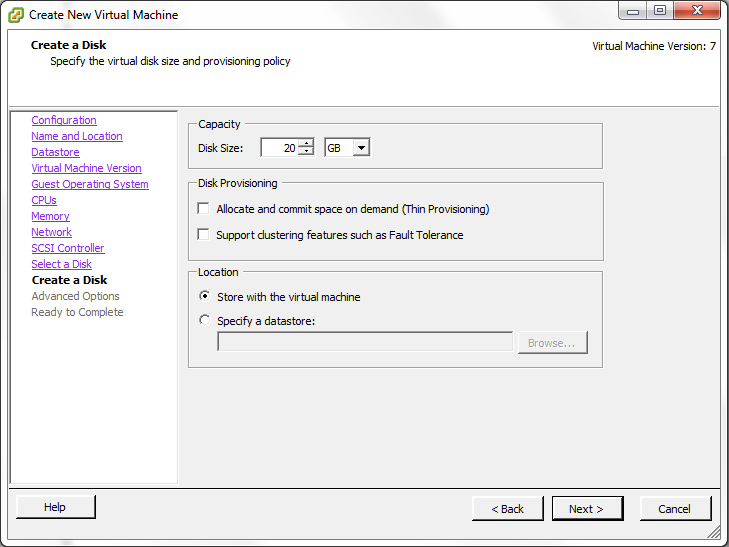
Task: Open the Virtual Machine Version step
Action: [86, 168]
